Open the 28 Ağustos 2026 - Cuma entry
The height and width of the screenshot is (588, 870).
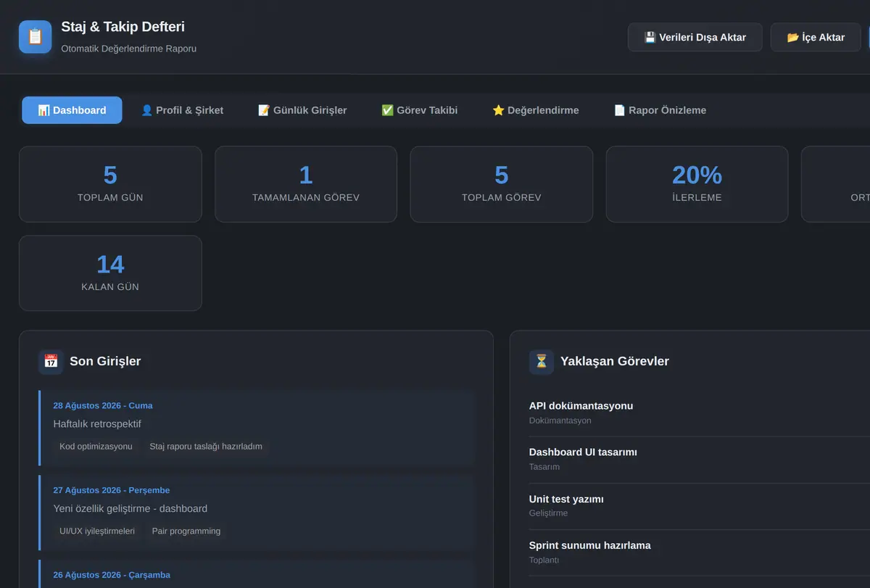[x=257, y=428]
